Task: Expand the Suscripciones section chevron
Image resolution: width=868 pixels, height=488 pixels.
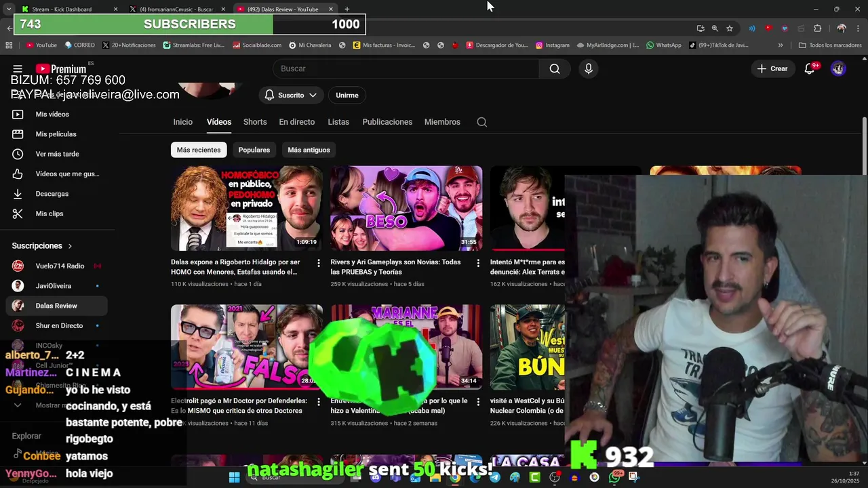Action: click(70, 246)
